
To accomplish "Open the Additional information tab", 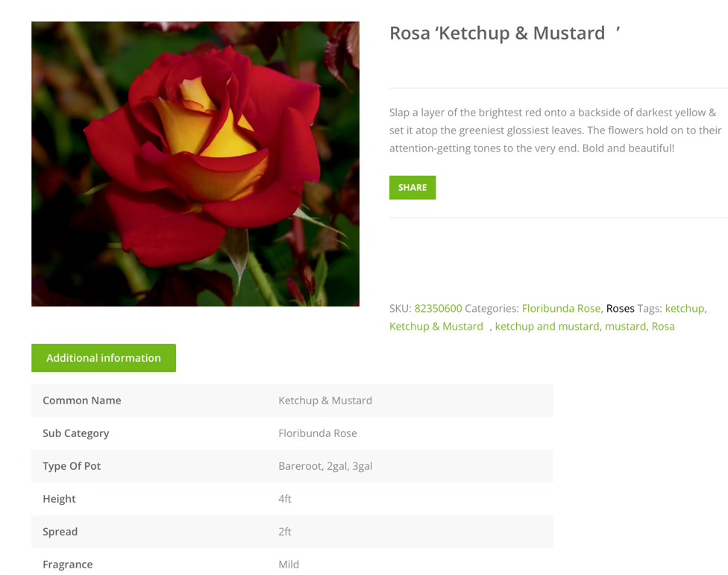I will (x=104, y=358).
